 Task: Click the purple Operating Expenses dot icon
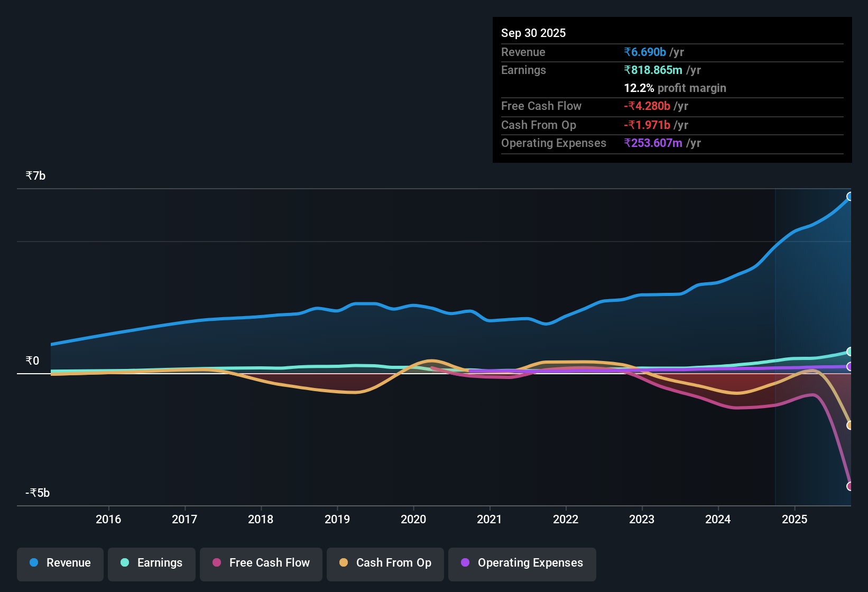[465, 563]
